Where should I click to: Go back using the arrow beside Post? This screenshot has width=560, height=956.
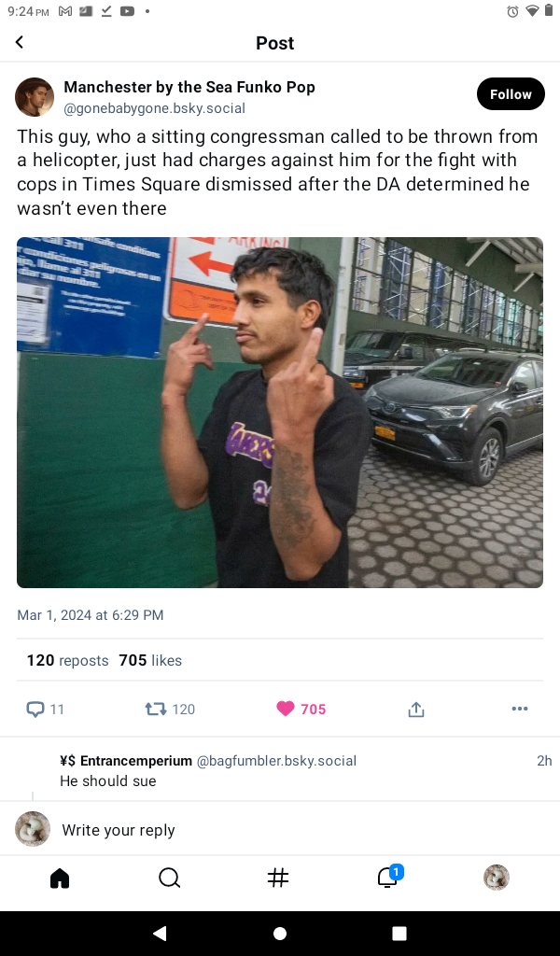[20, 42]
